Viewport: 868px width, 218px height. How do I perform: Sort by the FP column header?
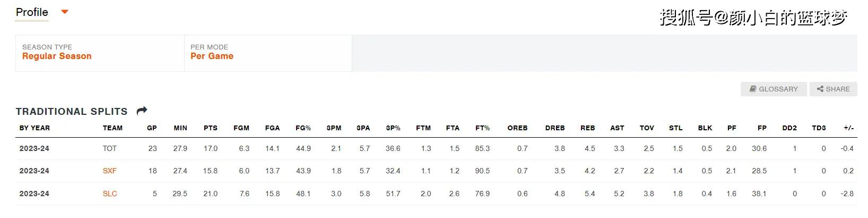point(762,128)
